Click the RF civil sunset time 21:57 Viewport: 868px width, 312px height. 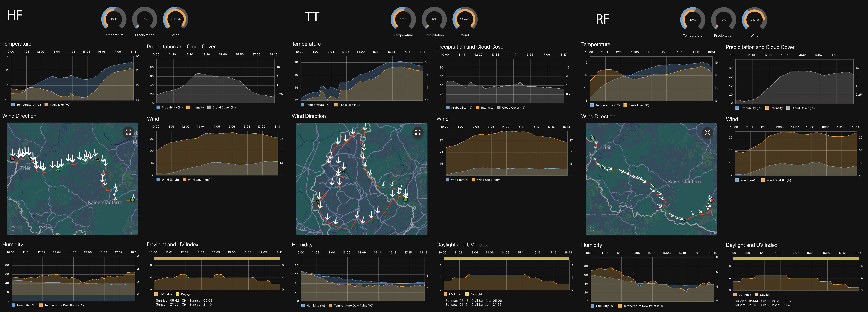[787, 305]
